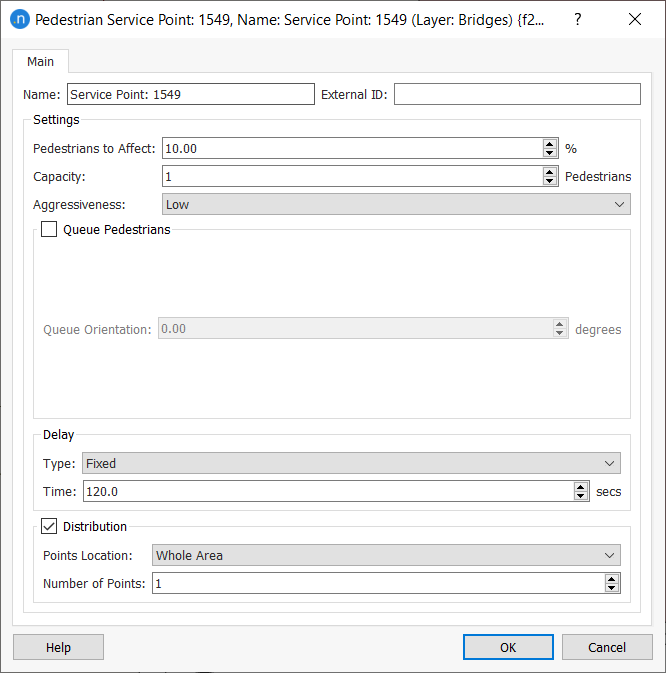Close the Pedestrian Service Point dialog
666x673 pixels.
(634, 19)
